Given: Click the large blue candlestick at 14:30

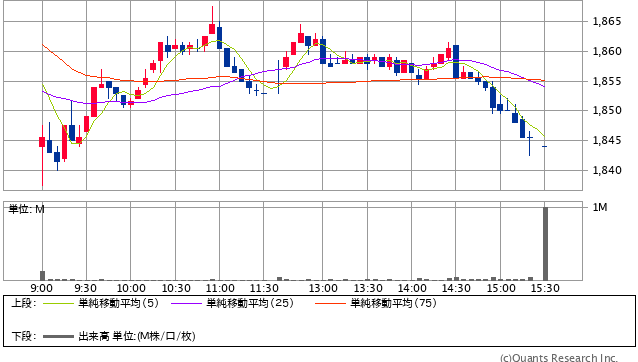Looking at the screenshot, I should pos(456,62).
